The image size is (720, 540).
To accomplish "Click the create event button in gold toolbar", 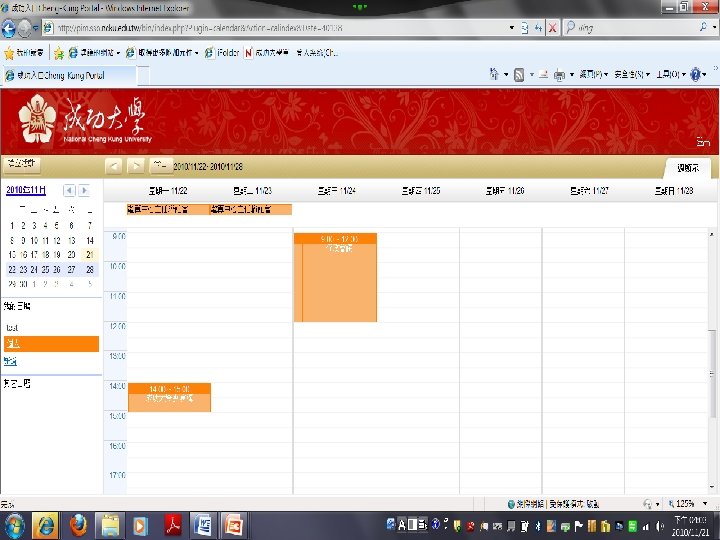I will click(22, 164).
